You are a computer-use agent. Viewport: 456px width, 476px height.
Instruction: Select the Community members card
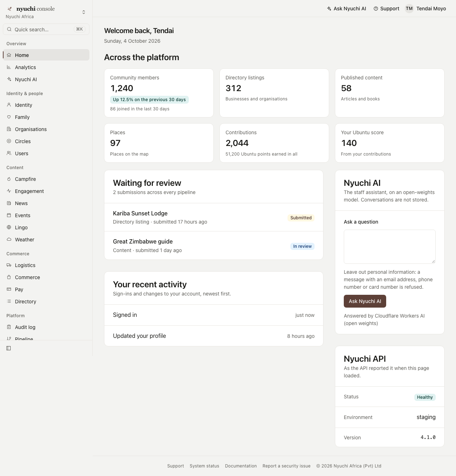(159, 93)
